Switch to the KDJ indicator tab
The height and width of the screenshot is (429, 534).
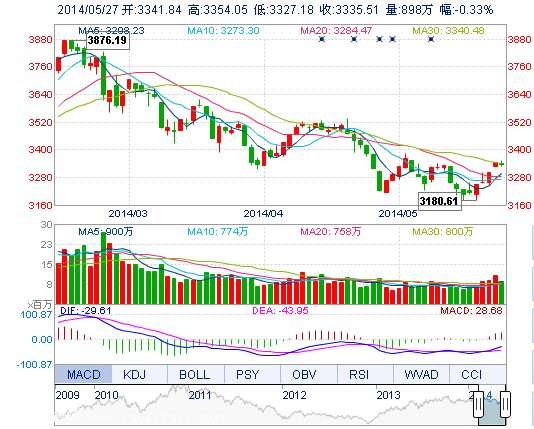[x=140, y=375]
